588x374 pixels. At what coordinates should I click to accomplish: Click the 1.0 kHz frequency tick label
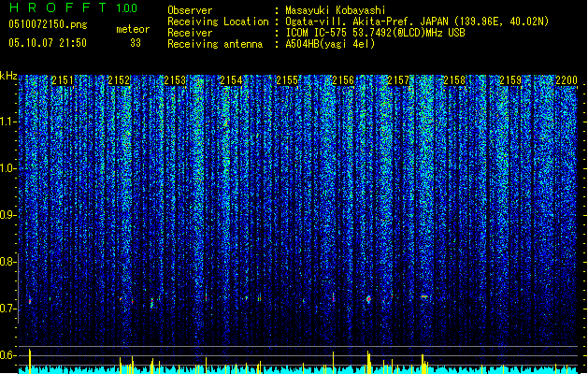[x=7, y=168]
